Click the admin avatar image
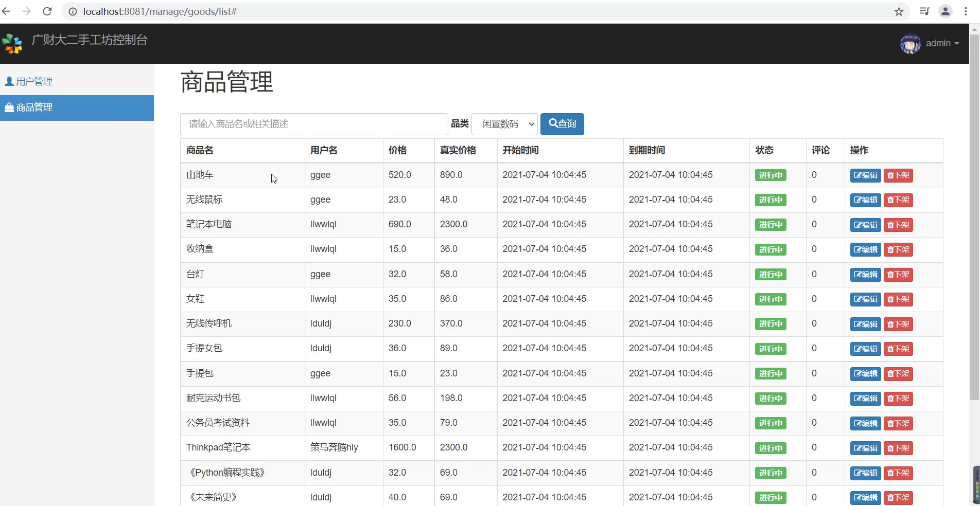980x506 pixels. 910,44
